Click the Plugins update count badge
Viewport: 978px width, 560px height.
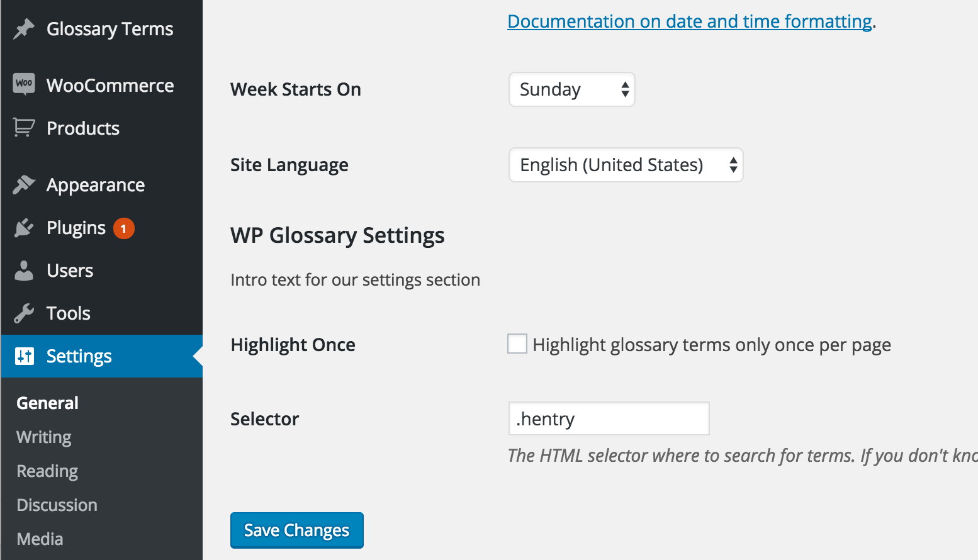(124, 228)
